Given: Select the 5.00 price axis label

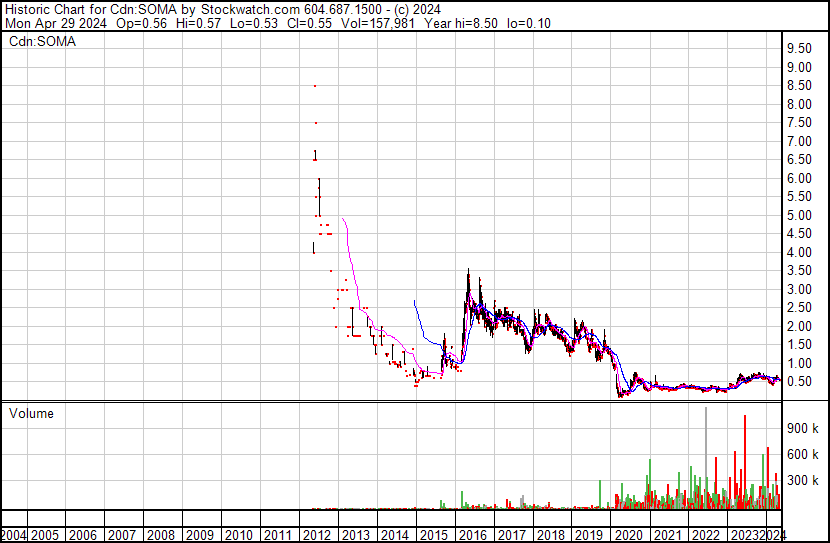Looking at the screenshot, I should coord(799,215).
